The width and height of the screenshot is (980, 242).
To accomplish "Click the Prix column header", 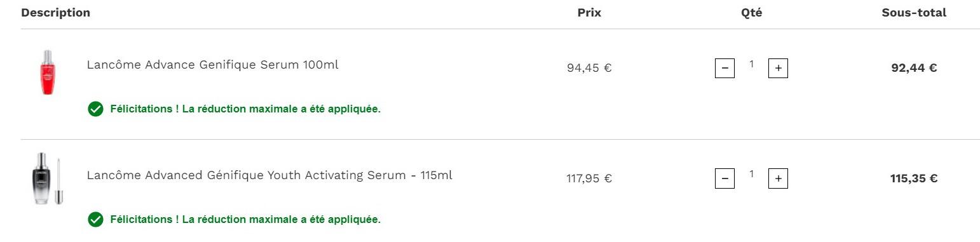I will coord(589,13).
